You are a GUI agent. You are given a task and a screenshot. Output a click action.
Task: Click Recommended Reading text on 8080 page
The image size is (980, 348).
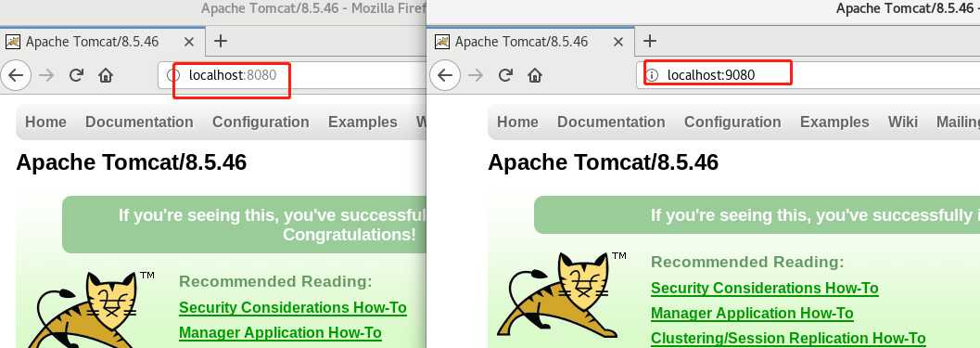click(x=275, y=282)
